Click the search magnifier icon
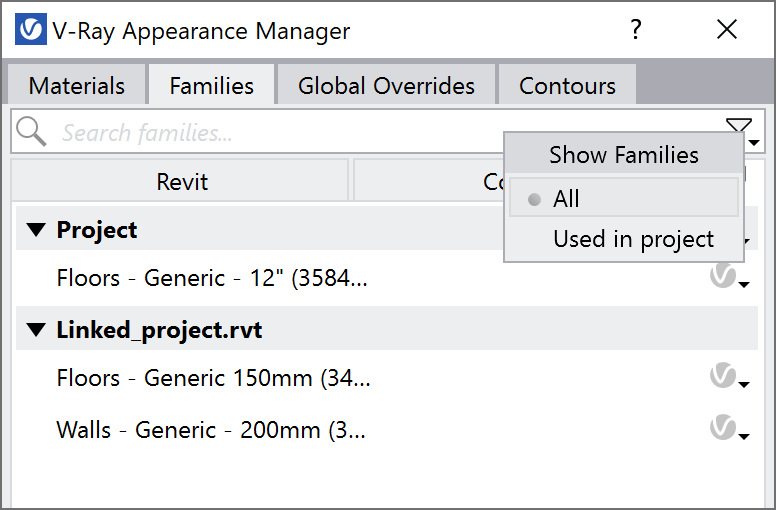 click(31, 132)
